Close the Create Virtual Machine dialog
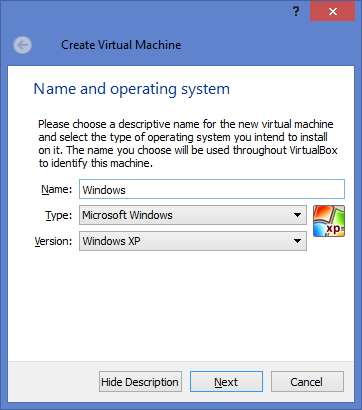This screenshot has width=362, height=410. [332, 12]
